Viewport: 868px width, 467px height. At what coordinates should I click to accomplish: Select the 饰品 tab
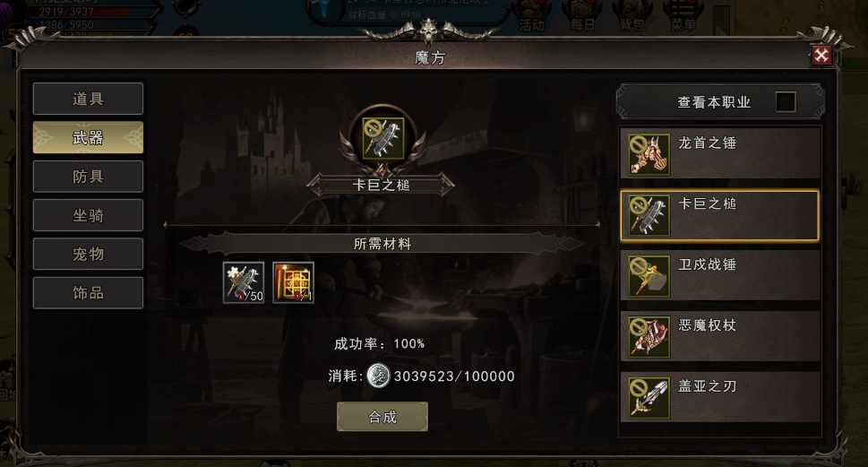pos(88,292)
